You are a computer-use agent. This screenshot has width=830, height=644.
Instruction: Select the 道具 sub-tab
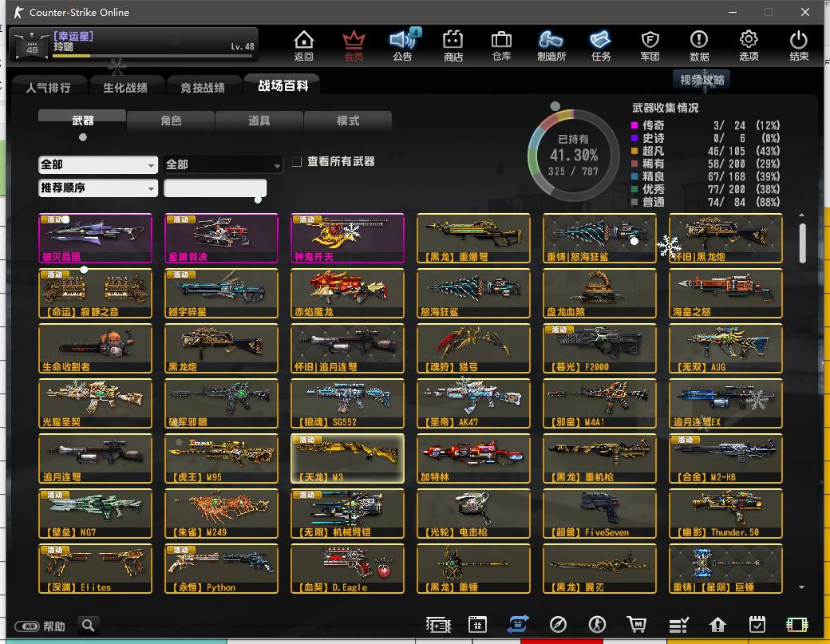click(x=259, y=121)
